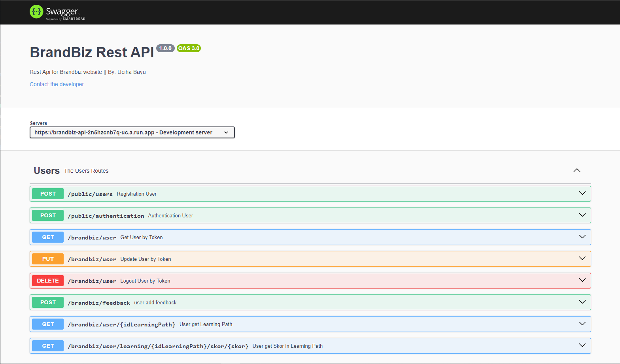Click the /public/authentication path text

pos(106,216)
